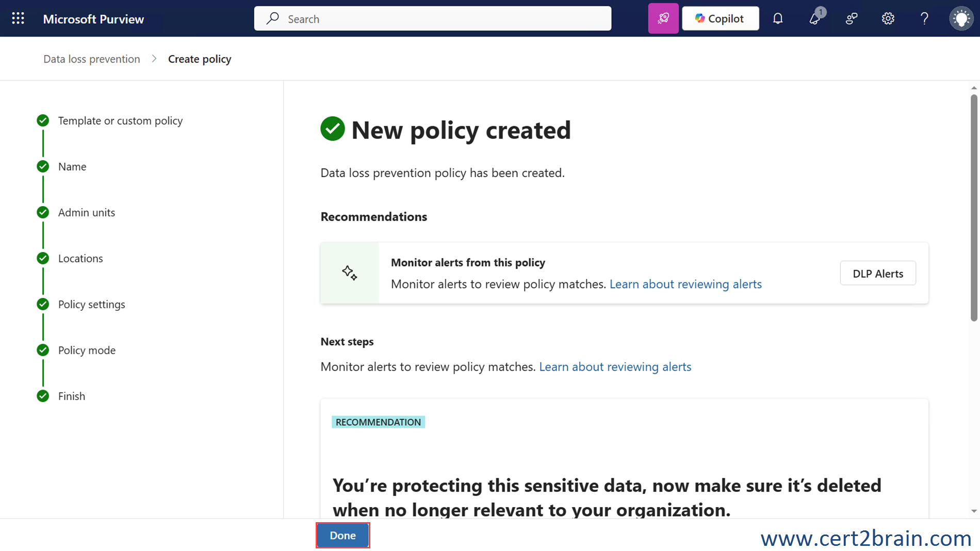Click inside the Search box
The image size is (980, 551).
click(432, 19)
